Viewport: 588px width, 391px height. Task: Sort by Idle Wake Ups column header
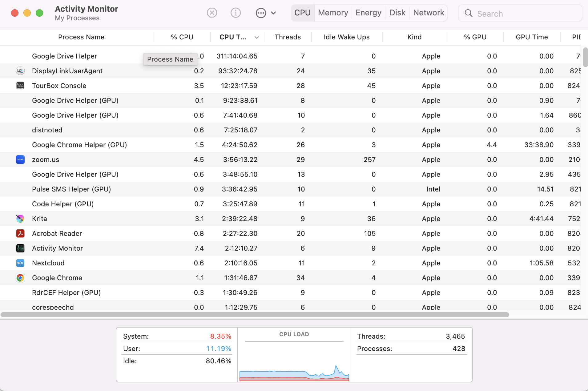click(347, 37)
